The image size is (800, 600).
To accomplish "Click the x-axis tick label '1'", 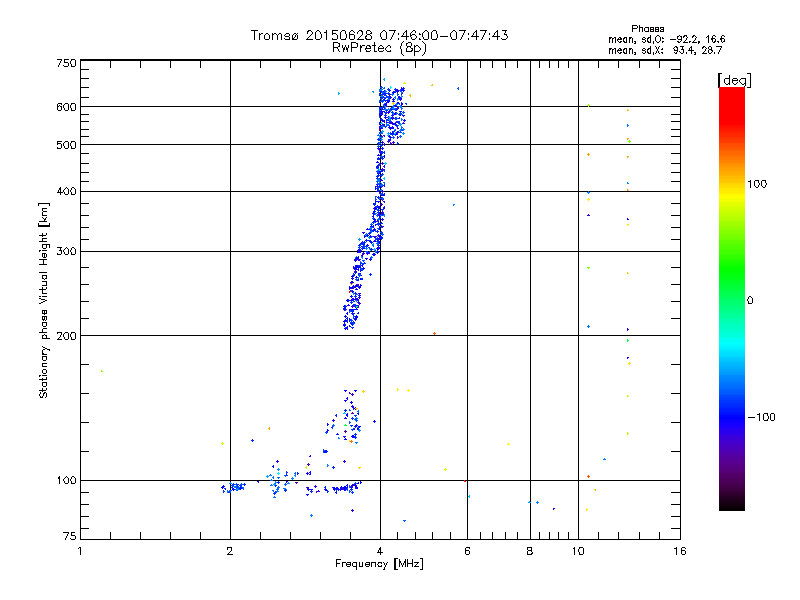I will (80, 551).
